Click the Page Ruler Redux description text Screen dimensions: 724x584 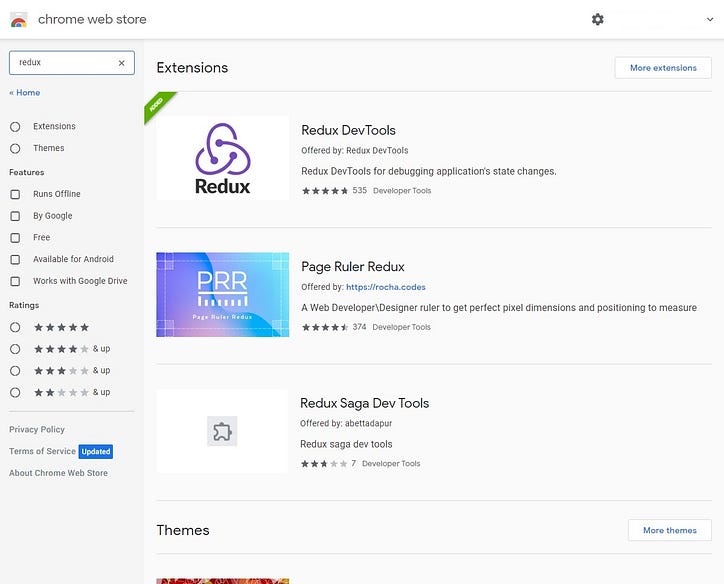click(499, 307)
